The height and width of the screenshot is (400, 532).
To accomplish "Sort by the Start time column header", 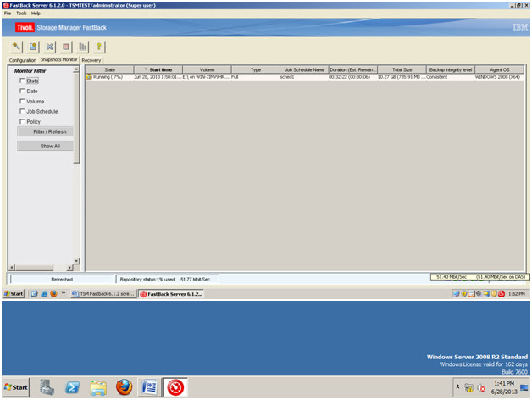I will pos(158,69).
